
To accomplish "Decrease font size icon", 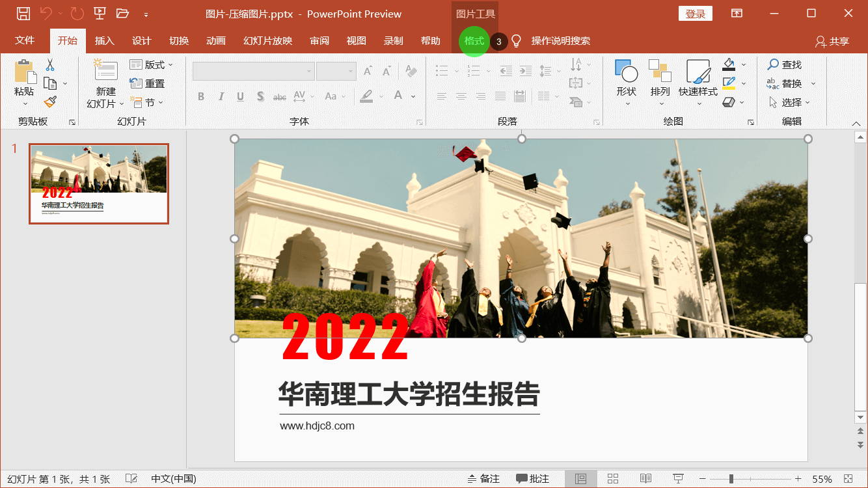I will click(x=387, y=71).
